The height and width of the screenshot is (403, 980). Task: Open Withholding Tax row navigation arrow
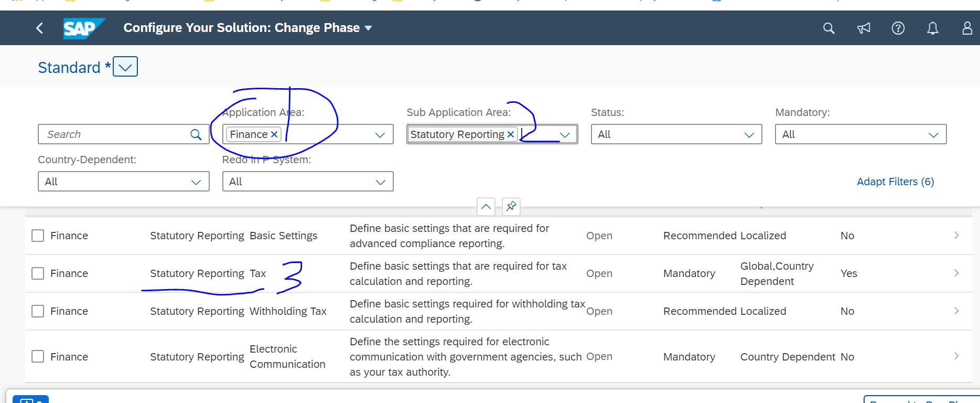click(956, 311)
